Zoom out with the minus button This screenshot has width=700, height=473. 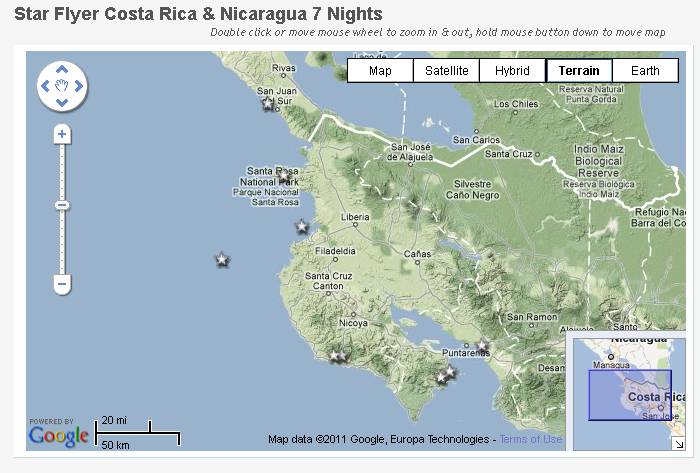point(62,284)
